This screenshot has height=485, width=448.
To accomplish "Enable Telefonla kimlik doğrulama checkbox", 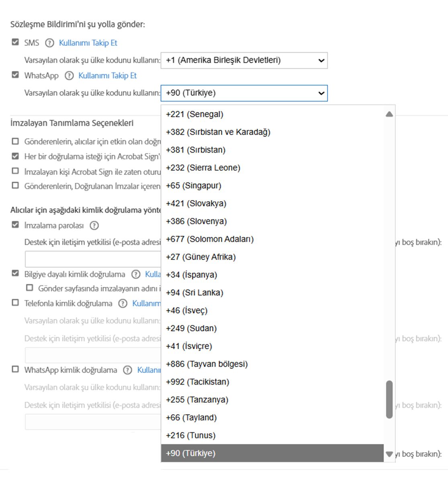I will pos(15,303).
